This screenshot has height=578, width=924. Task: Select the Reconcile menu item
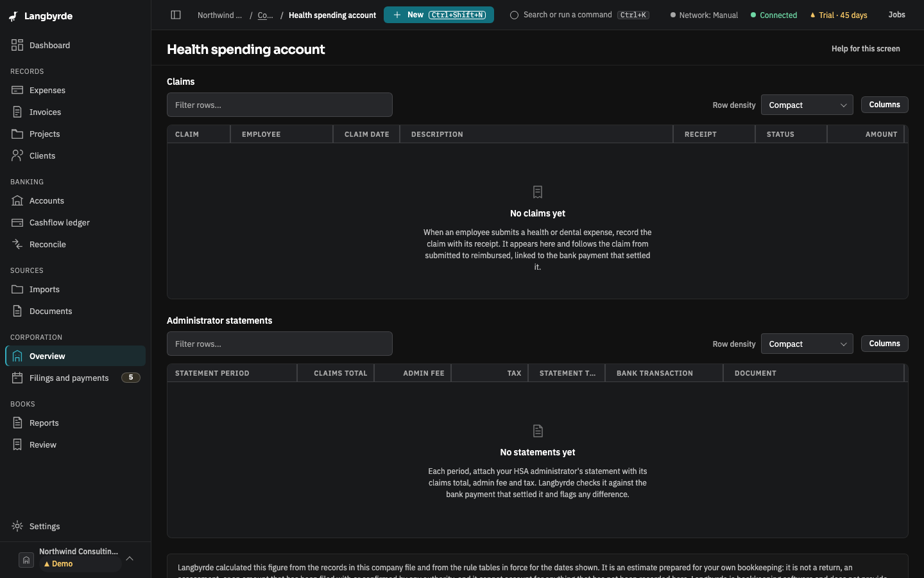(76, 244)
